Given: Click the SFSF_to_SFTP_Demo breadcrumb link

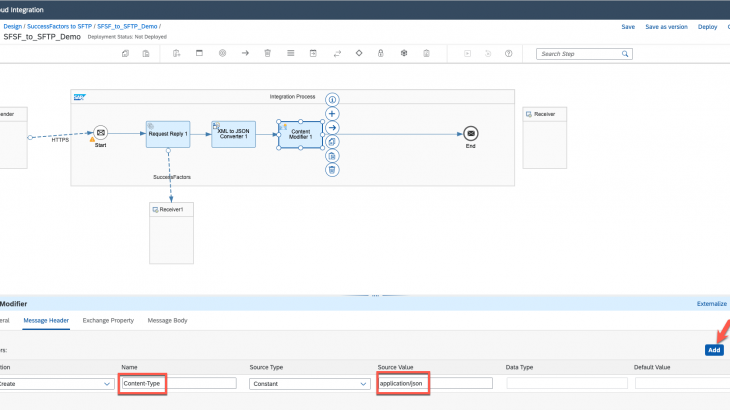Looking at the screenshot, I should [127, 27].
